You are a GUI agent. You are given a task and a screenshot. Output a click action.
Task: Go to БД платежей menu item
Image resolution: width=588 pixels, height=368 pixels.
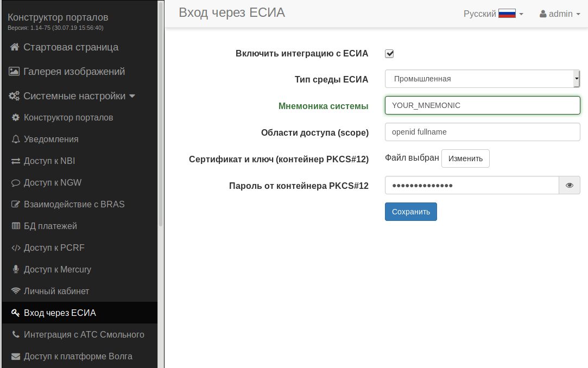point(50,226)
